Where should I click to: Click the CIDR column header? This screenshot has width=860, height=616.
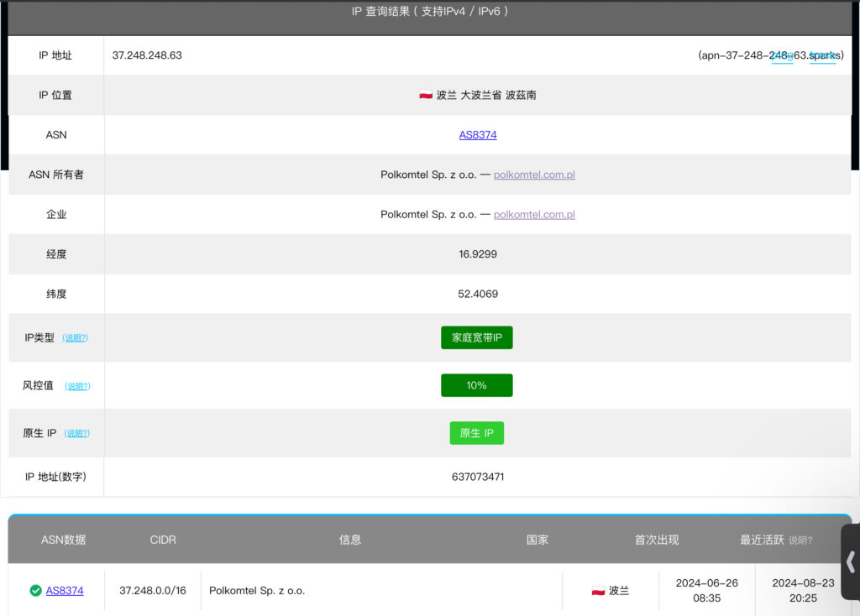coord(163,540)
